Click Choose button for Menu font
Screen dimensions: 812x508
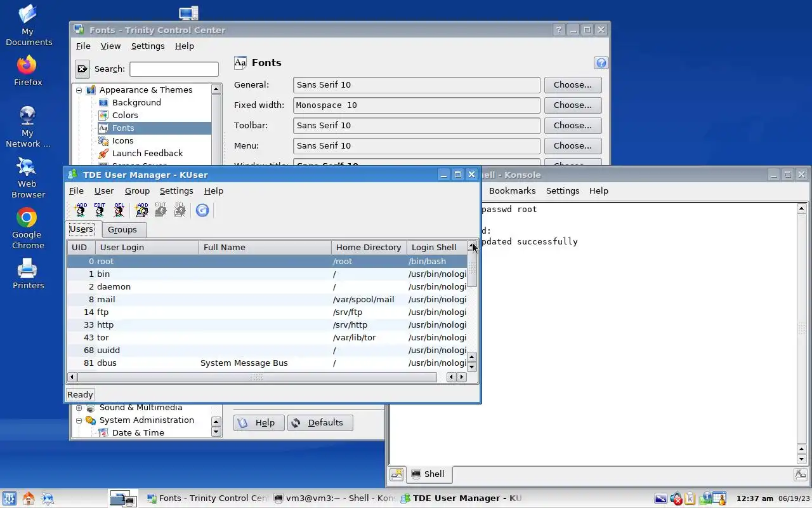tap(573, 145)
